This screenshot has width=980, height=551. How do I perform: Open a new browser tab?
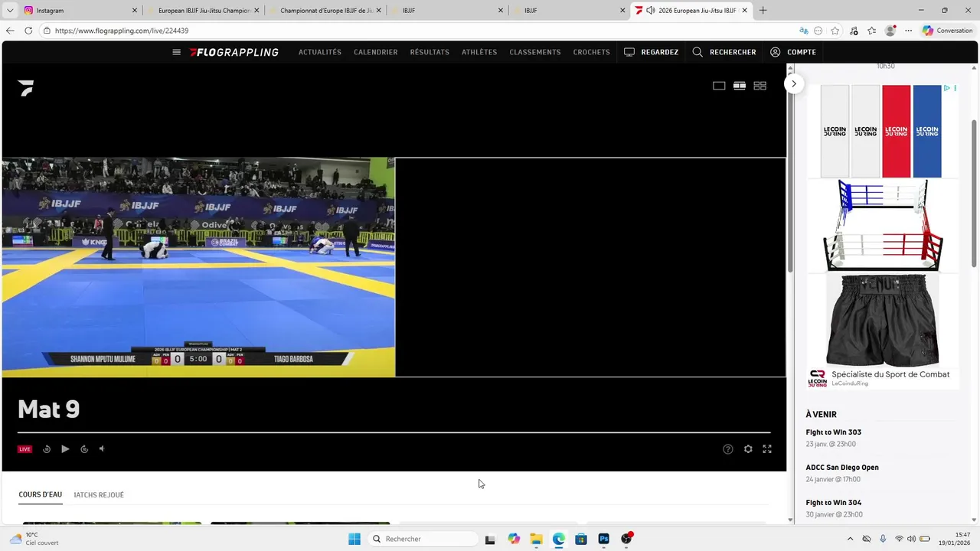tap(763, 10)
